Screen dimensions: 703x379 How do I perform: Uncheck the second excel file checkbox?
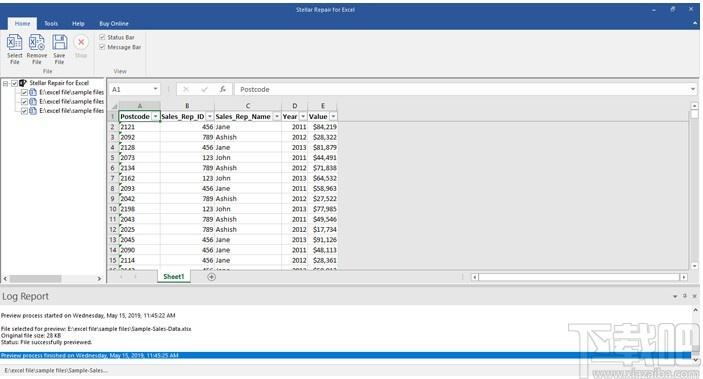pyautogui.click(x=24, y=102)
